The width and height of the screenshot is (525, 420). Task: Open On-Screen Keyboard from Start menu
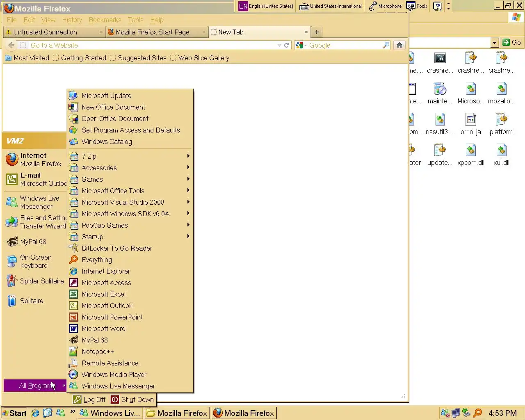pyautogui.click(x=35, y=261)
